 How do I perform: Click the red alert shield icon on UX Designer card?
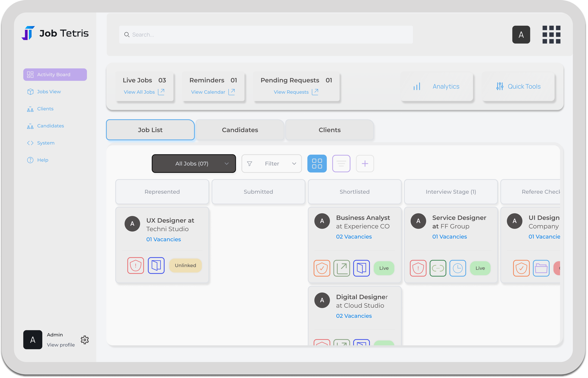[x=135, y=265]
